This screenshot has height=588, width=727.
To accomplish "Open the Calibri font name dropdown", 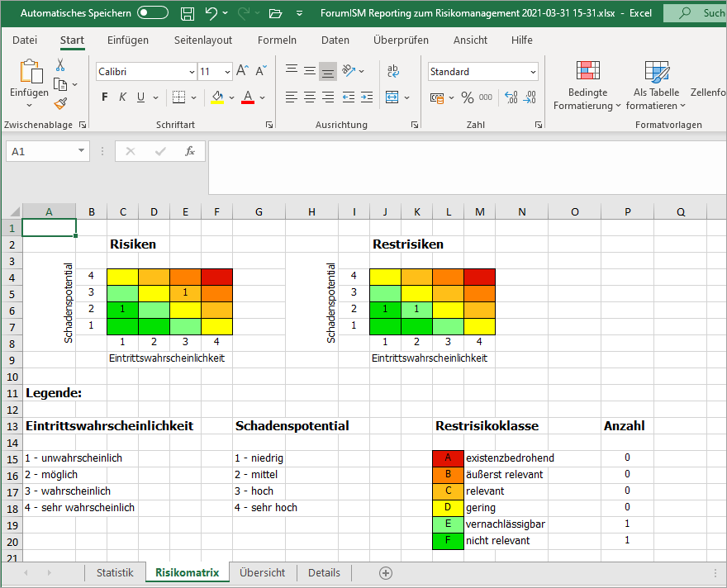I will (192, 72).
